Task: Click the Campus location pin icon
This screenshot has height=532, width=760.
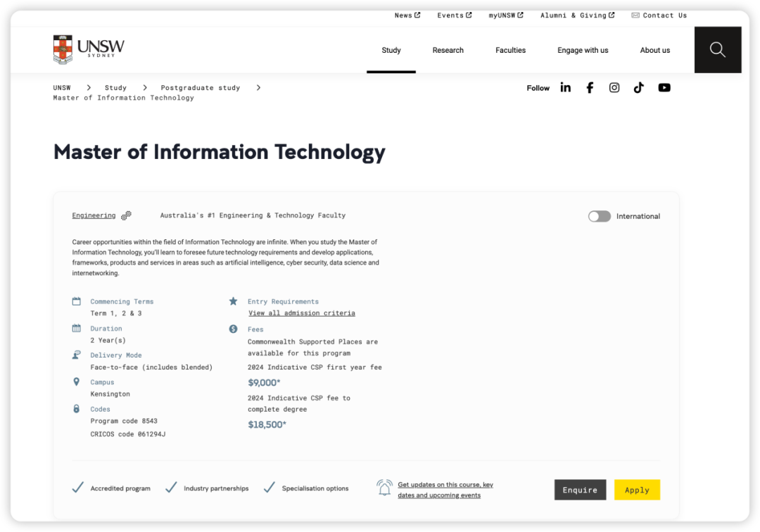Action: (76, 382)
